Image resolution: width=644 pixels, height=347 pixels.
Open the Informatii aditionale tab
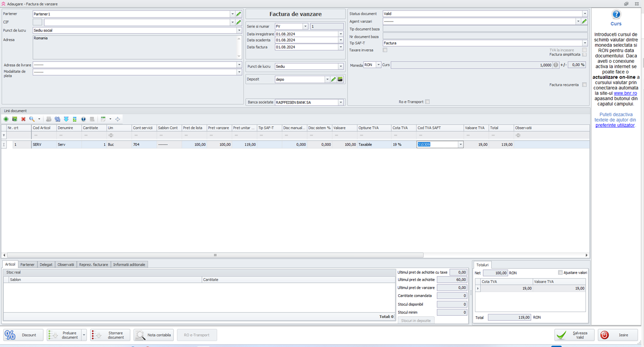129,265
